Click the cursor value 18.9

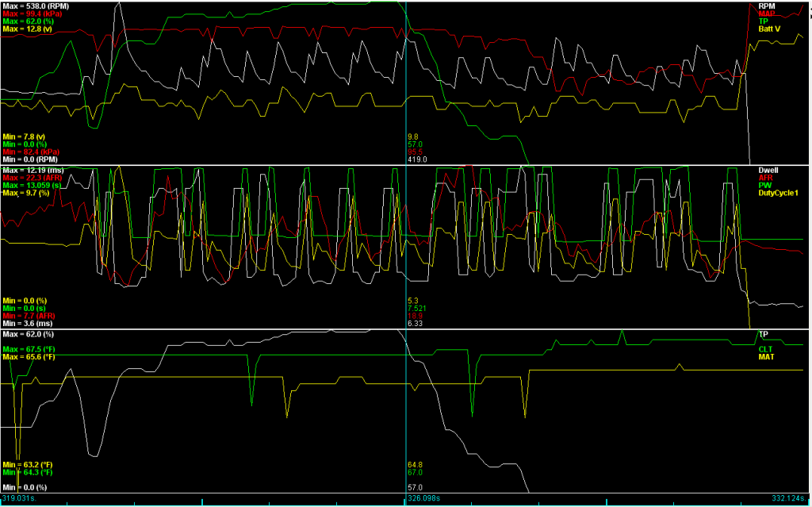[x=416, y=316]
